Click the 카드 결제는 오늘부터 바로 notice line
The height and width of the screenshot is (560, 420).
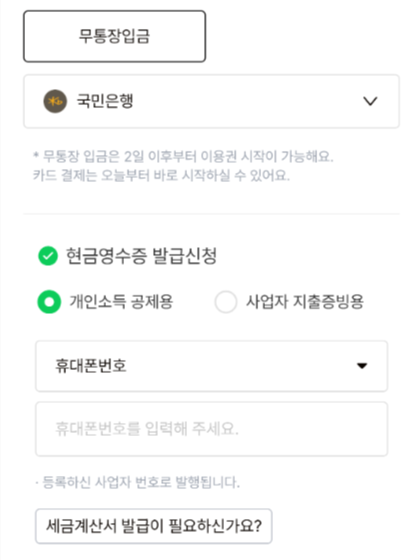point(161,175)
